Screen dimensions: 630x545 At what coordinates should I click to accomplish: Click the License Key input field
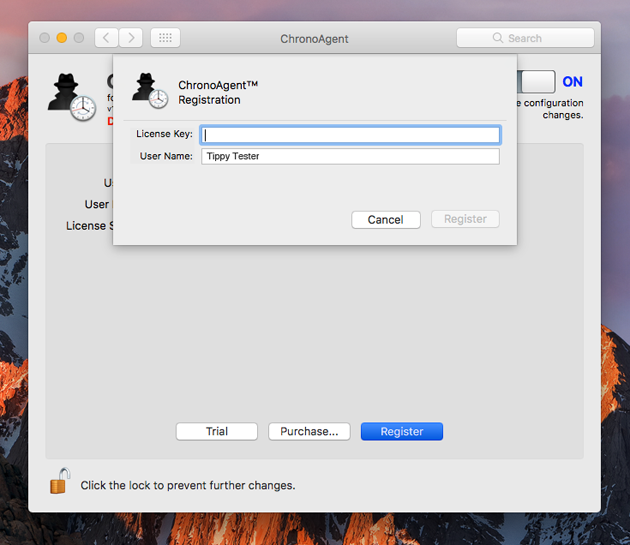pos(350,135)
